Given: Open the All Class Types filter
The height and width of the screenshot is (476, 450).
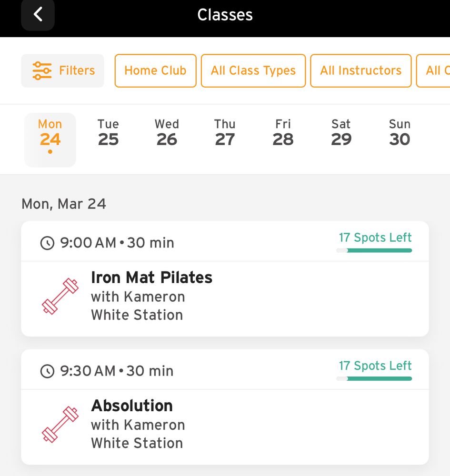Looking at the screenshot, I should [253, 71].
